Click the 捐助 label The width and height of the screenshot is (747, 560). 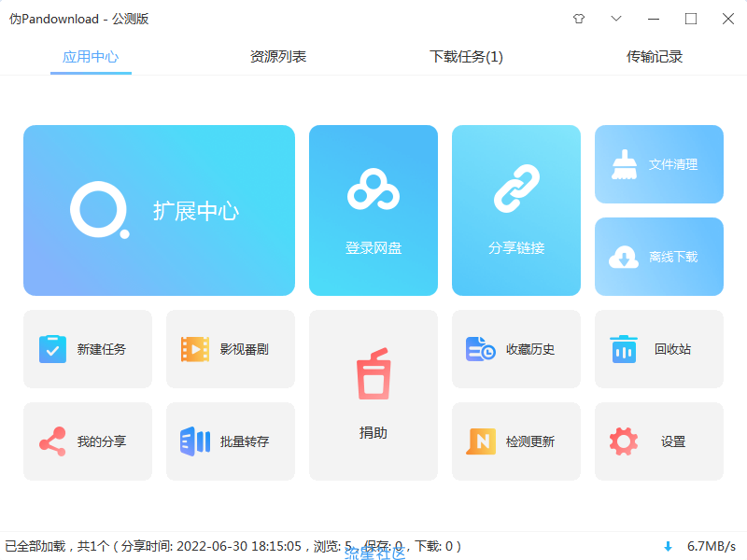point(373,432)
